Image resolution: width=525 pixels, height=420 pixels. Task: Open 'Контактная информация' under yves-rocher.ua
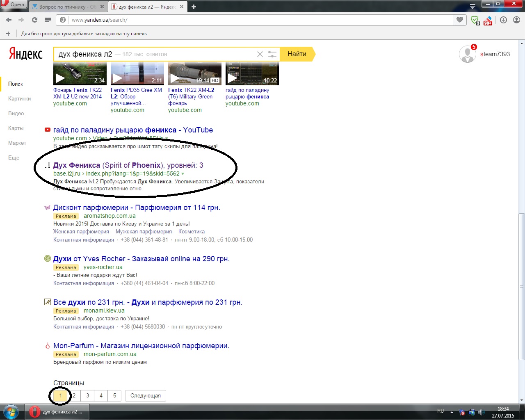tap(84, 283)
